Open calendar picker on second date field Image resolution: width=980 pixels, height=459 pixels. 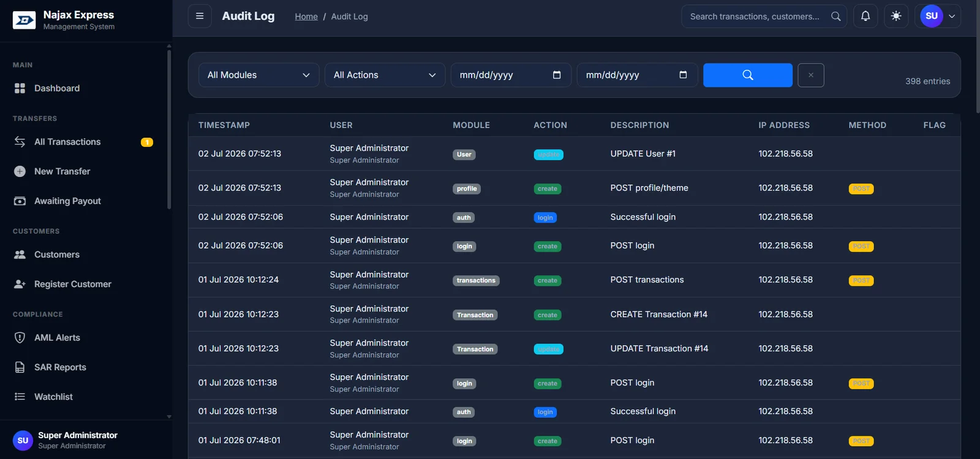pos(683,75)
